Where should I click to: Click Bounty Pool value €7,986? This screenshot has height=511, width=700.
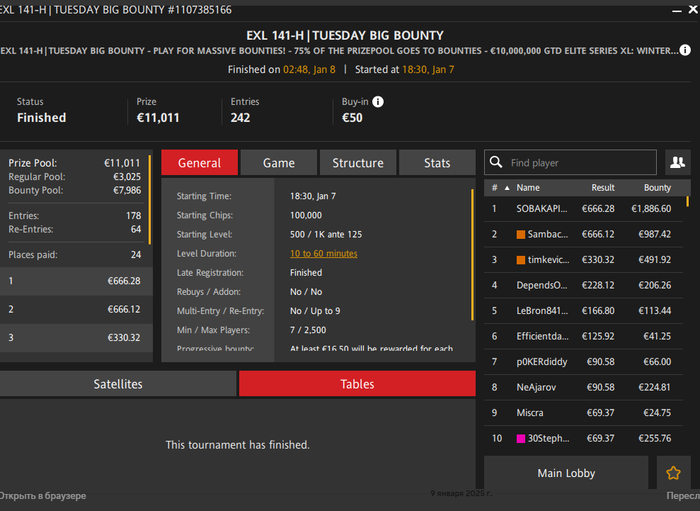127,190
